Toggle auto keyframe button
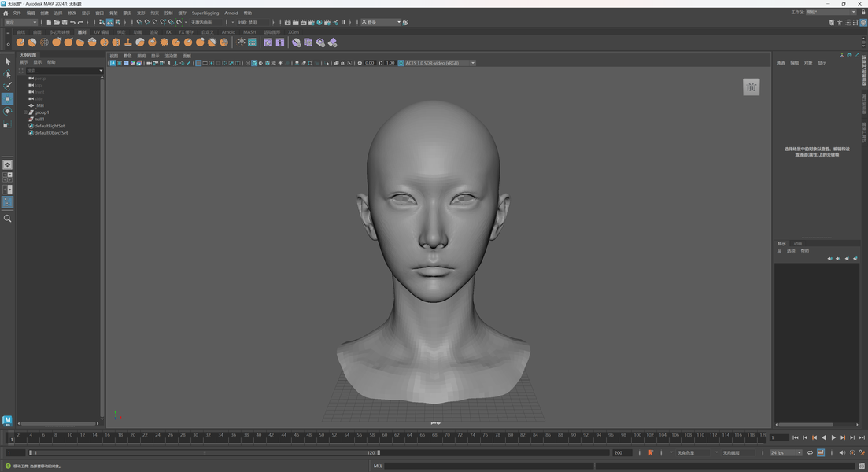 [x=852, y=452]
